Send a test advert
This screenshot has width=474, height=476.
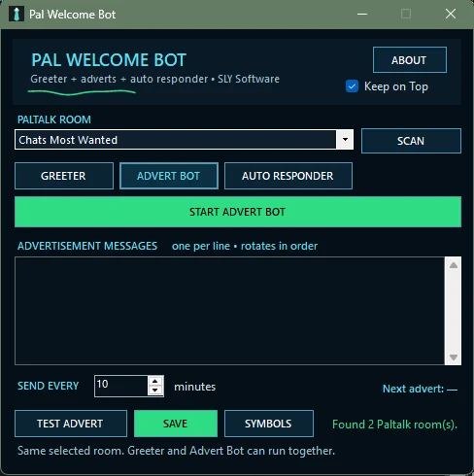coord(71,424)
